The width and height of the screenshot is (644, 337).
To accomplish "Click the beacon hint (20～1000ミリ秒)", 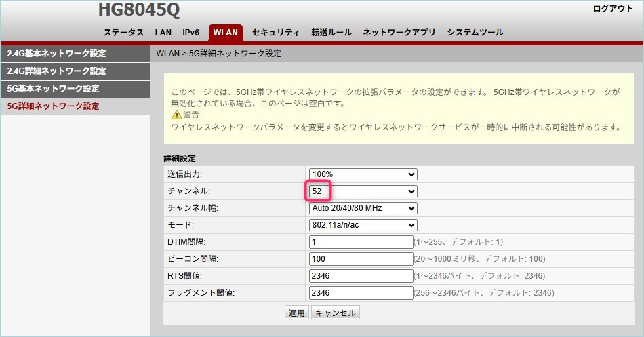I will tap(480, 259).
